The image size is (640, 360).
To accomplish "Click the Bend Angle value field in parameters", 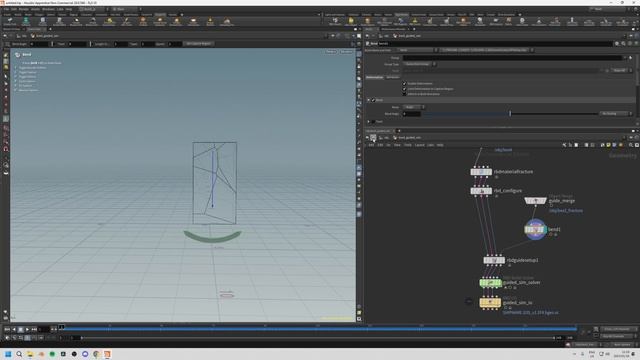I will point(412,114).
